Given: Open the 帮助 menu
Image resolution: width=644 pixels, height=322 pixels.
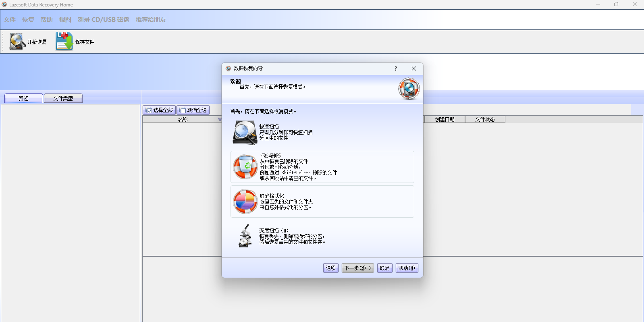Looking at the screenshot, I should coord(47,20).
